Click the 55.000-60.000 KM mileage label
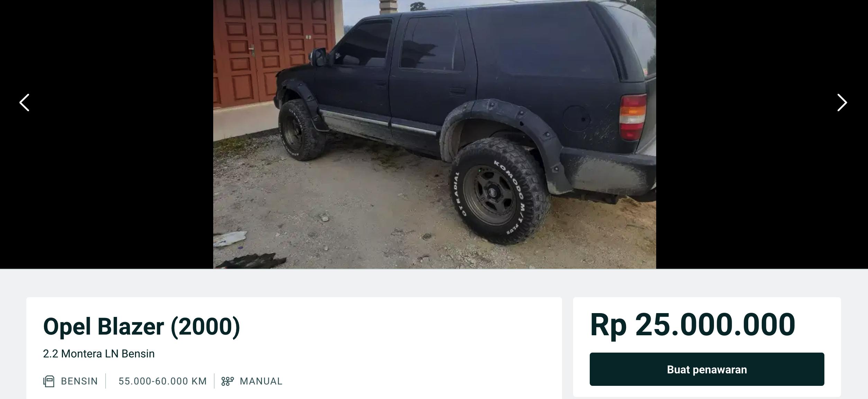The width and height of the screenshot is (868, 399). pos(163,381)
